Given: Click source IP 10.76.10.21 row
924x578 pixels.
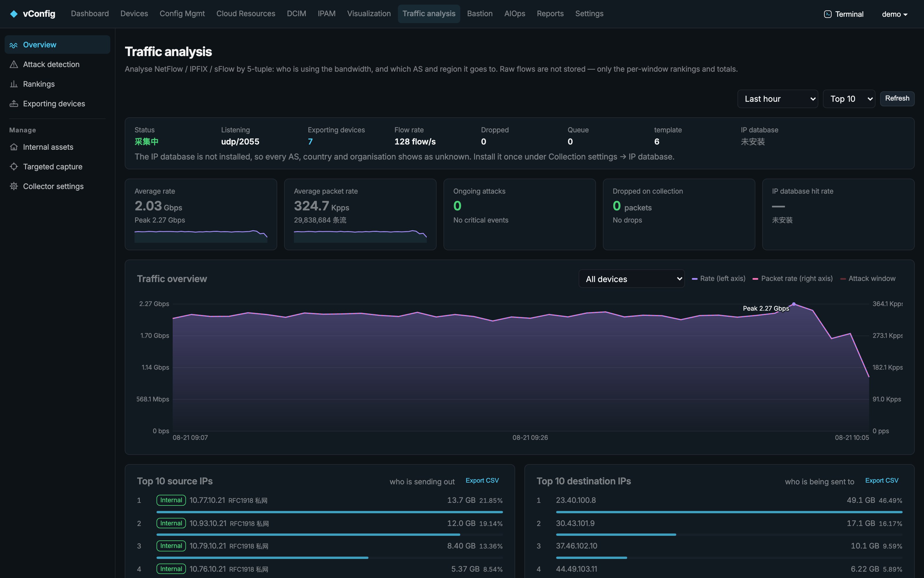Looking at the screenshot, I should pyautogui.click(x=320, y=569).
